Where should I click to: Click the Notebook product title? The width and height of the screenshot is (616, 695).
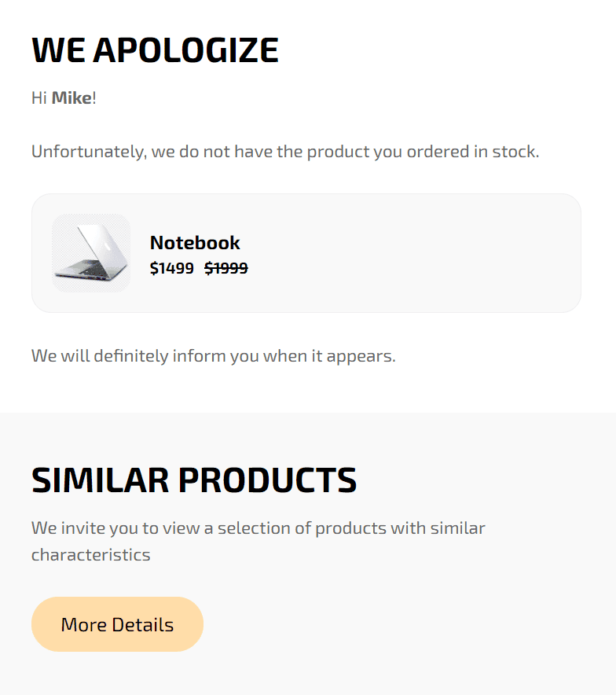194,243
